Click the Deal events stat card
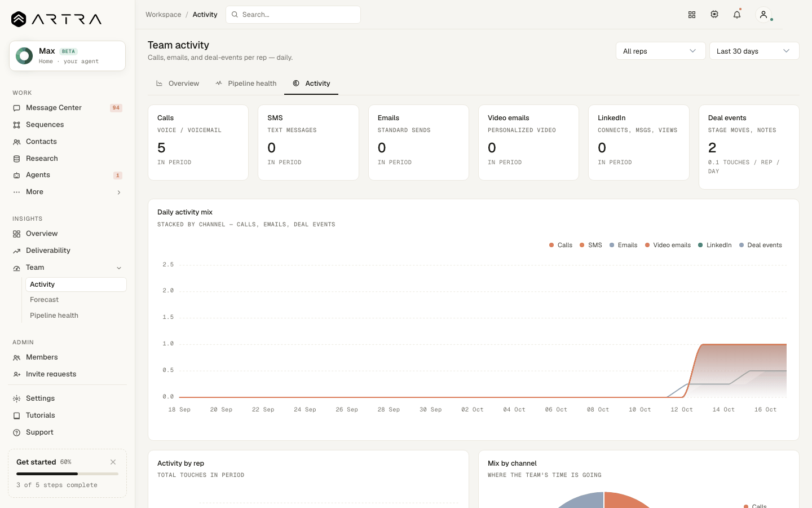 pyautogui.click(x=749, y=147)
